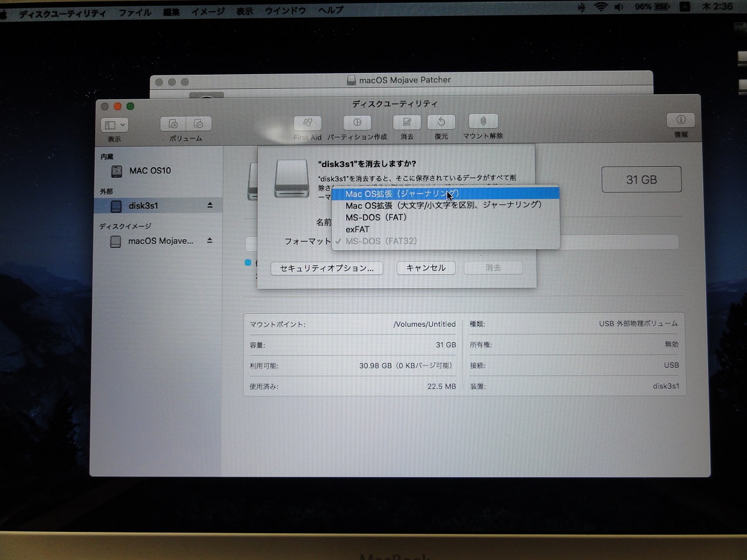Open the イメージ menu
The height and width of the screenshot is (560, 747).
pyautogui.click(x=208, y=12)
